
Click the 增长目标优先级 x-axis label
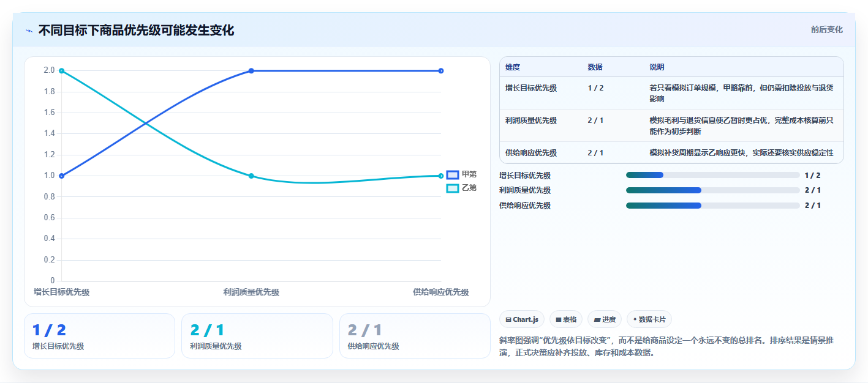point(61,292)
